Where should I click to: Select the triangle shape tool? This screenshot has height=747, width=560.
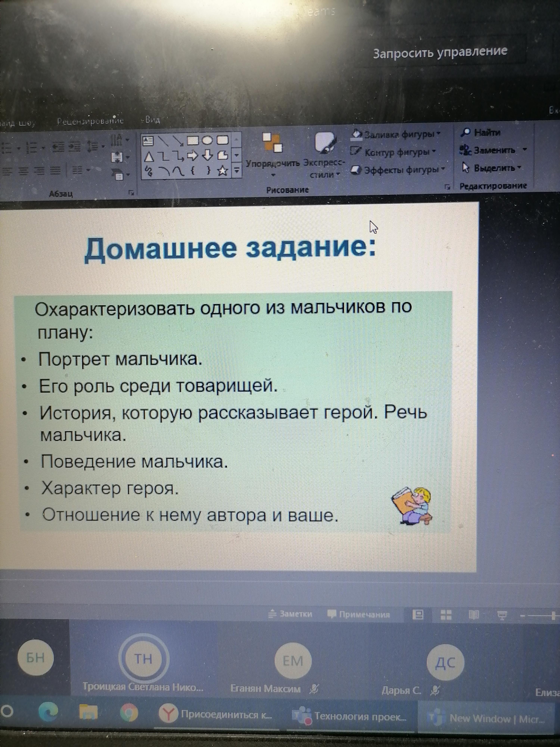[x=149, y=157]
